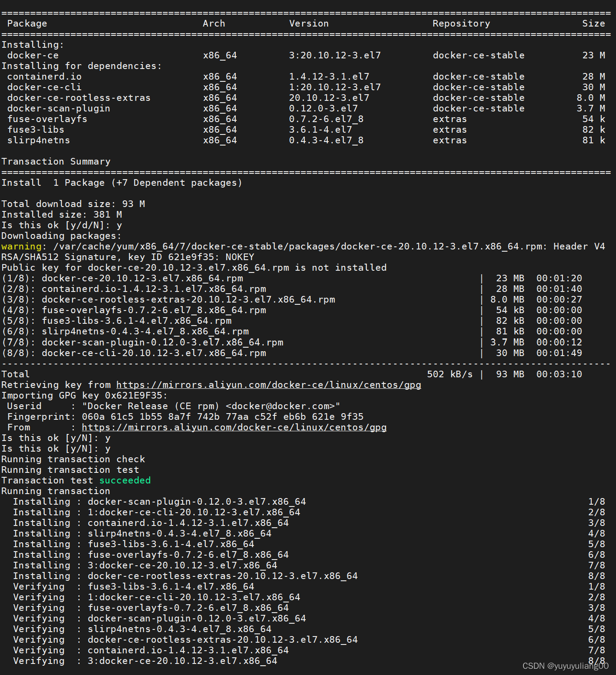616x675 pixels.
Task: Click the "(3/8): docker-ce-rootless-extras" download line
Action: 292,299
